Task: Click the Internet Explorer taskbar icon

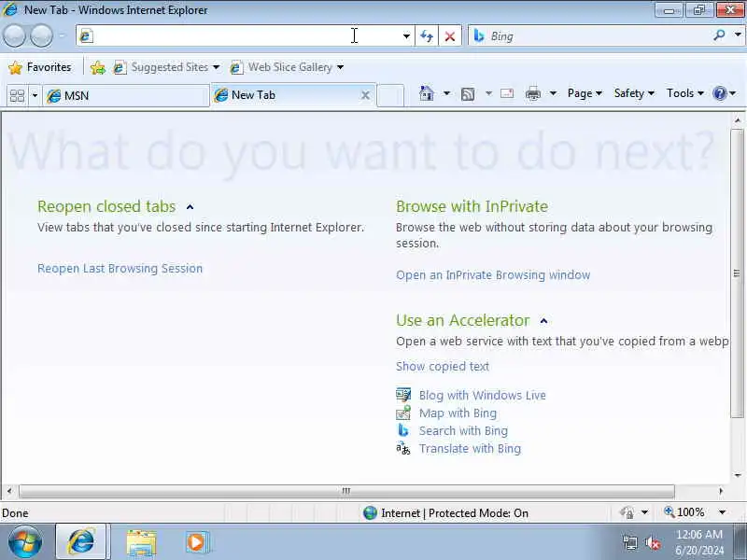Action: click(81, 541)
